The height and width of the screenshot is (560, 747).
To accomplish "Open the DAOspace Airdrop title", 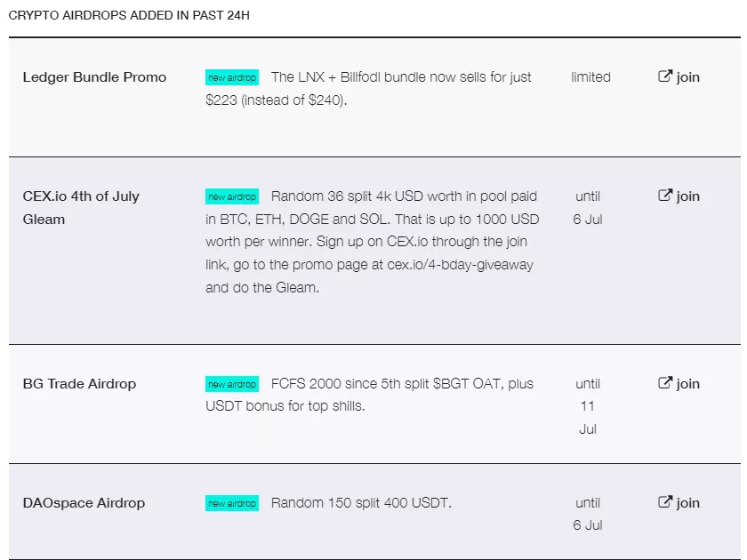I will coord(84,503).
